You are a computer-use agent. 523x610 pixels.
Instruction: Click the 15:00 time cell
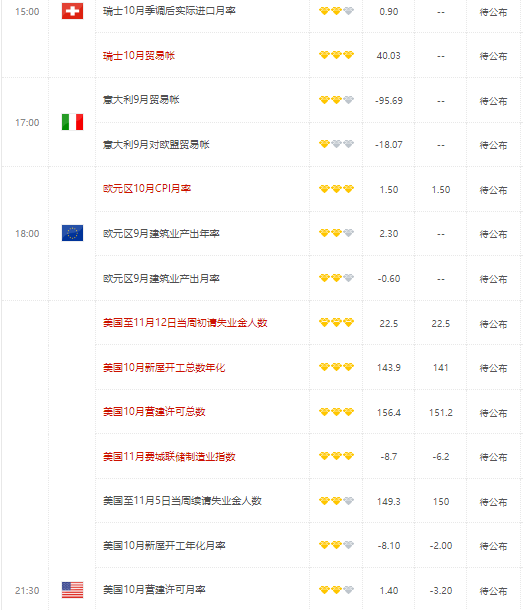tap(27, 12)
